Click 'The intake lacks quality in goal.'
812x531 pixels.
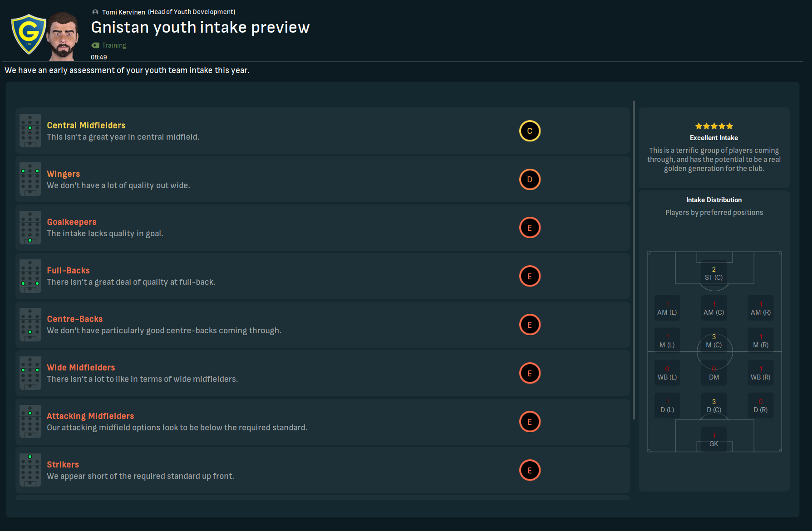(x=105, y=234)
